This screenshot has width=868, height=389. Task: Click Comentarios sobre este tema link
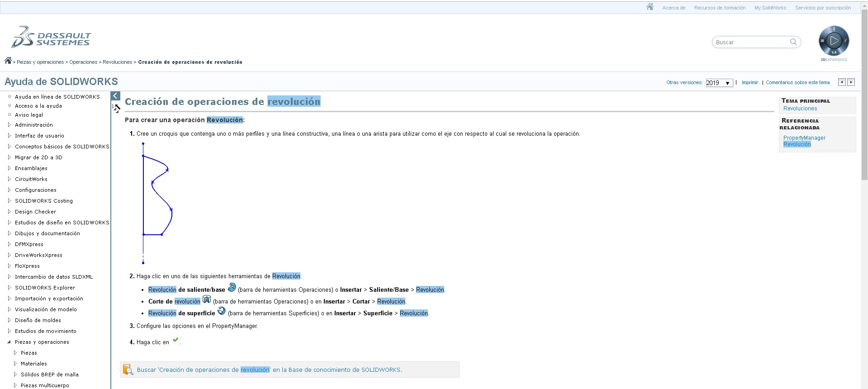point(797,82)
